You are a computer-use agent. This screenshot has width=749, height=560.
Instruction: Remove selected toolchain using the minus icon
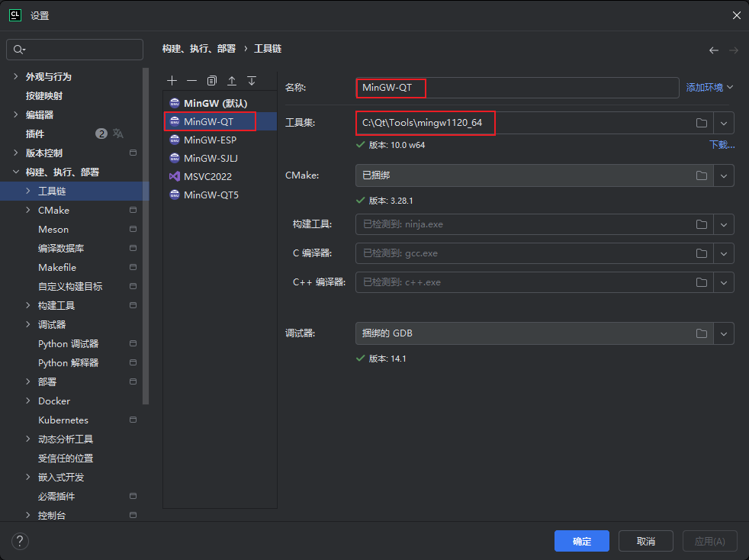[191, 80]
